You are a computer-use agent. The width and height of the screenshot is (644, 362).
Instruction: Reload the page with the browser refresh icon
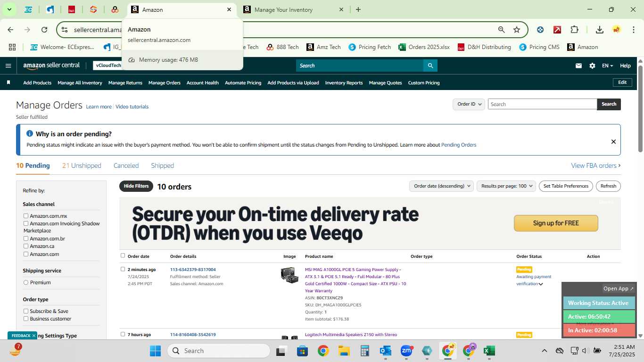point(44,30)
